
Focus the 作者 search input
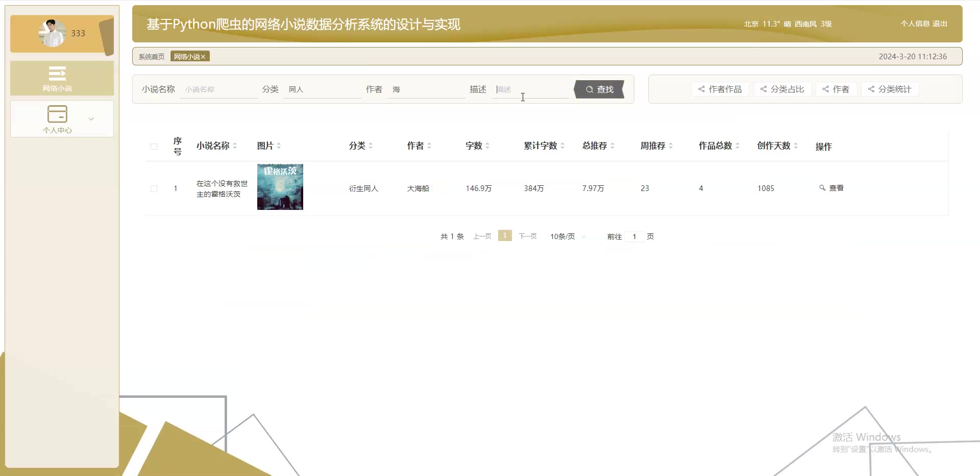pyautogui.click(x=426, y=89)
